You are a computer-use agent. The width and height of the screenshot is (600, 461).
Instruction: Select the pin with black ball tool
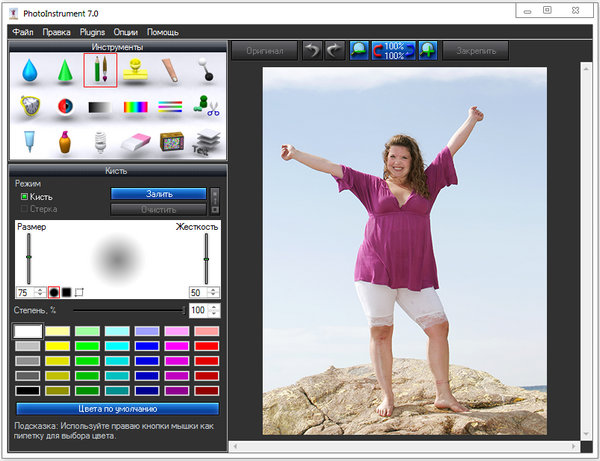[x=205, y=69]
